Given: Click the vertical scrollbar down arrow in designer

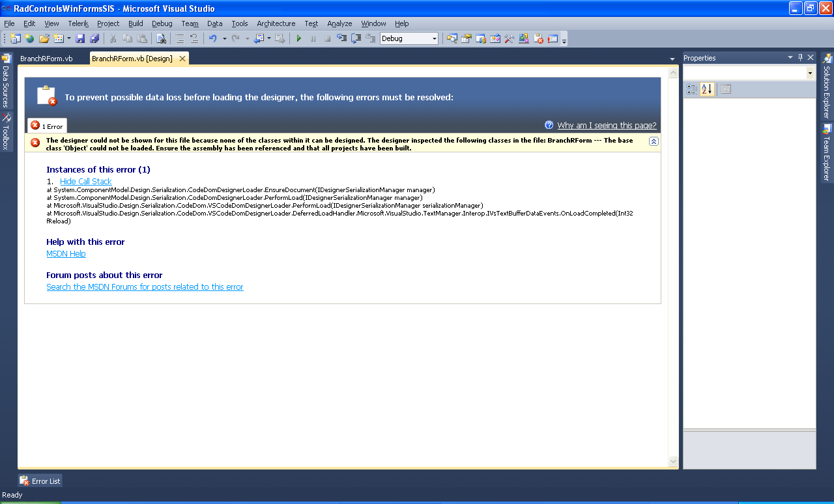Looking at the screenshot, I should (x=674, y=462).
